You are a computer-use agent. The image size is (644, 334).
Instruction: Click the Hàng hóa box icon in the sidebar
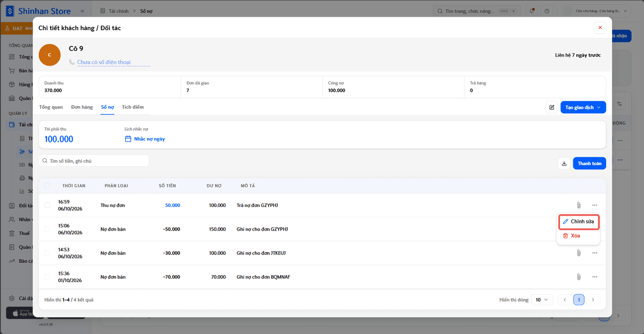(x=12, y=84)
